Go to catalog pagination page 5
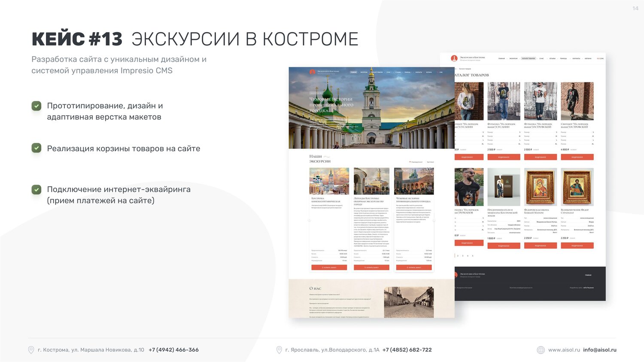This screenshot has height=362, width=644. pyautogui.click(x=473, y=256)
